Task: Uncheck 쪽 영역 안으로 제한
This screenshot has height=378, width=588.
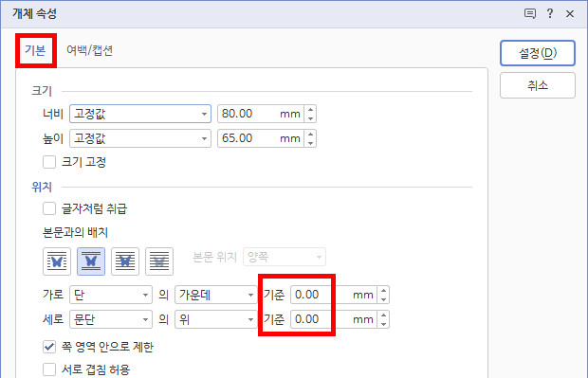Action: [x=49, y=347]
